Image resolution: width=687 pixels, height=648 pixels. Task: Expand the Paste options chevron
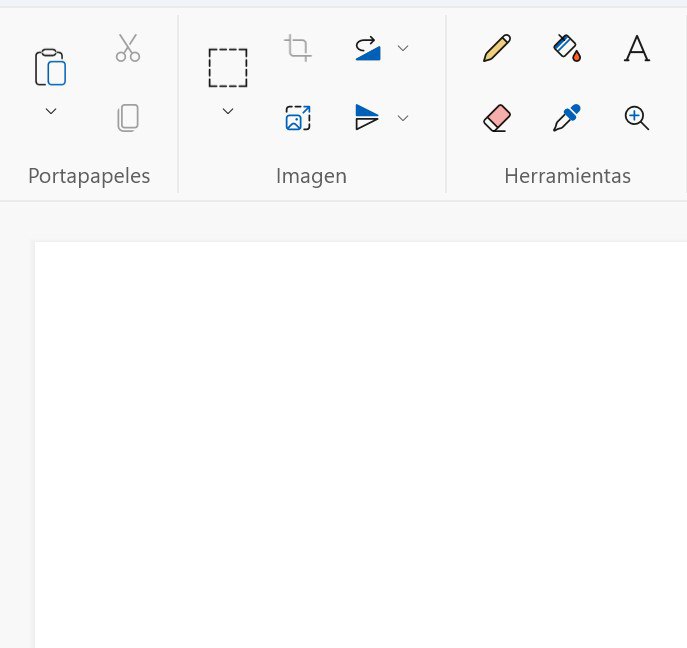coord(51,110)
